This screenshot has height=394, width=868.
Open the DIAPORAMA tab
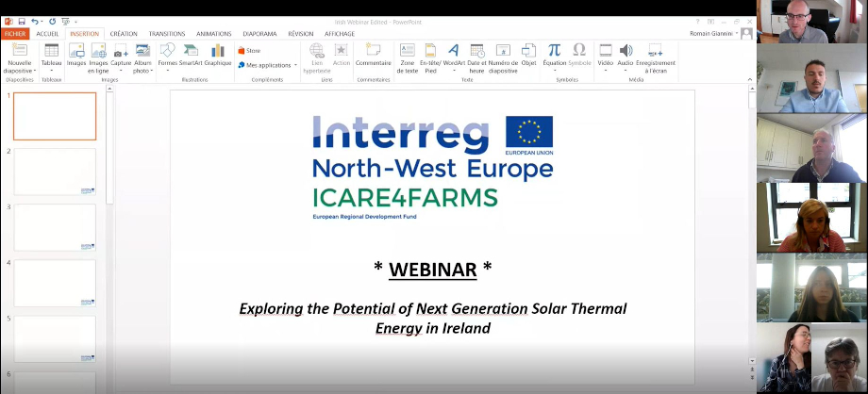click(259, 34)
